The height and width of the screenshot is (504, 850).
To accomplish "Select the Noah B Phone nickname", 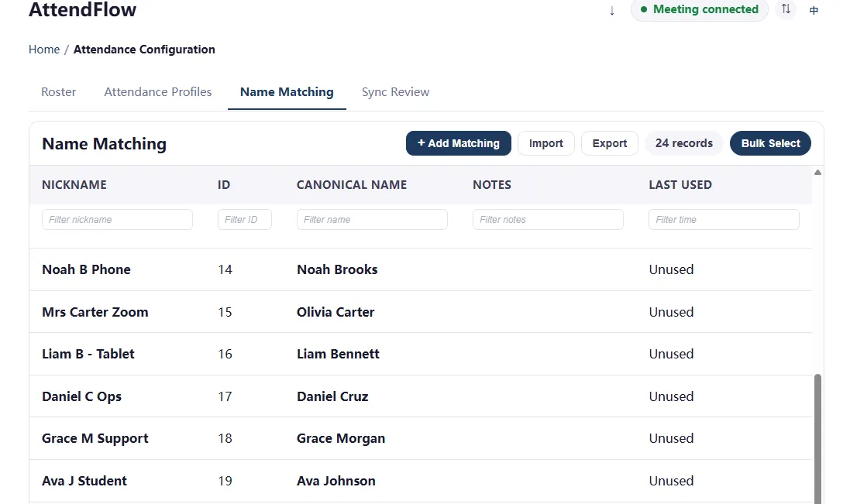I will [x=86, y=269].
